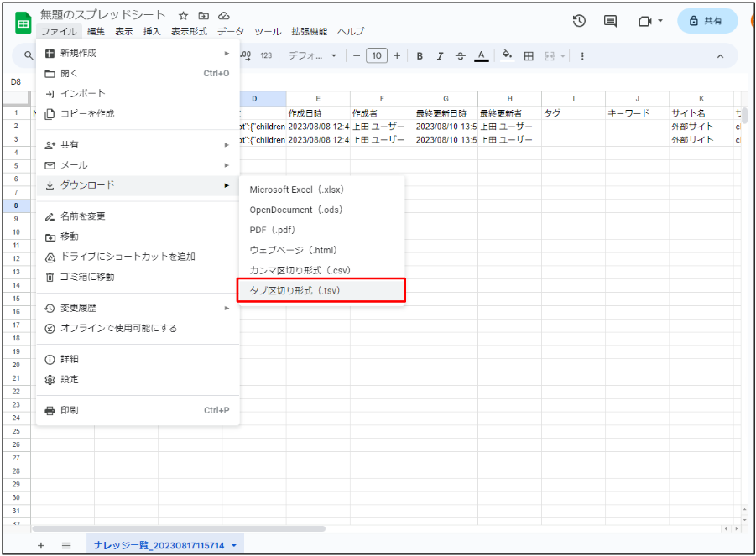Open the fill color bucket
The height and width of the screenshot is (556, 756).
pyautogui.click(x=507, y=55)
